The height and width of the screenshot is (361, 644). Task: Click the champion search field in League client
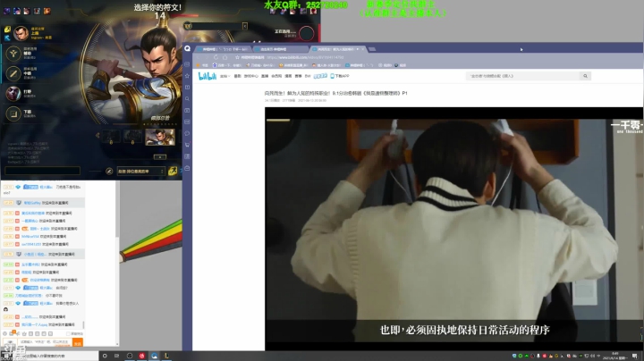click(215, 26)
